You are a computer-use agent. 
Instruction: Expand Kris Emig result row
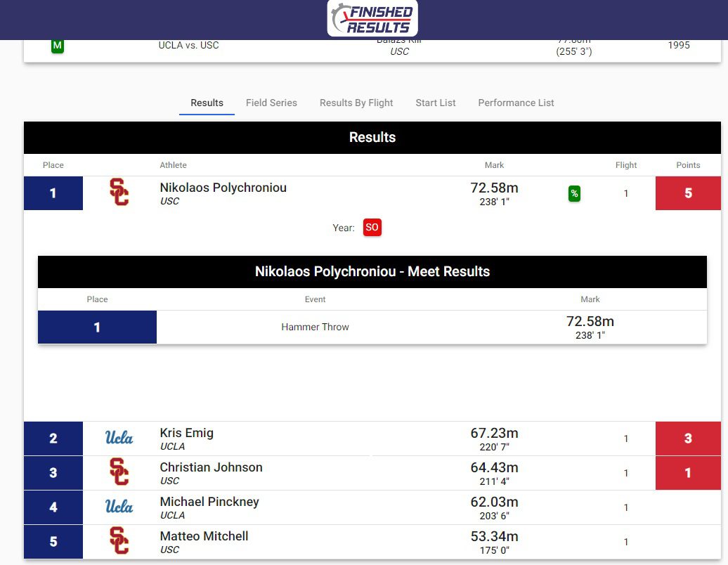372,439
